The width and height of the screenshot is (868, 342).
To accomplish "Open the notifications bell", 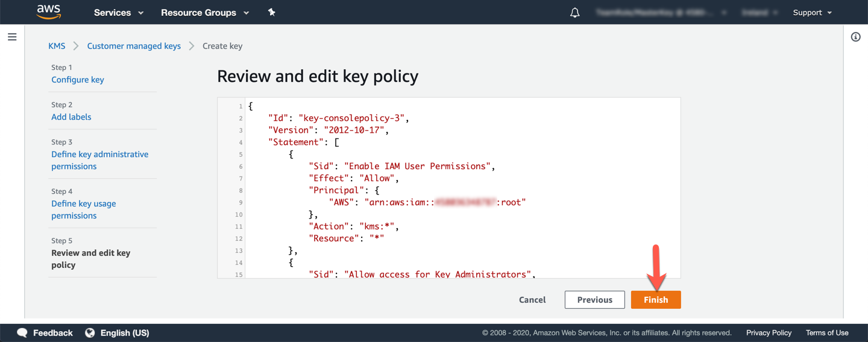I will (574, 13).
